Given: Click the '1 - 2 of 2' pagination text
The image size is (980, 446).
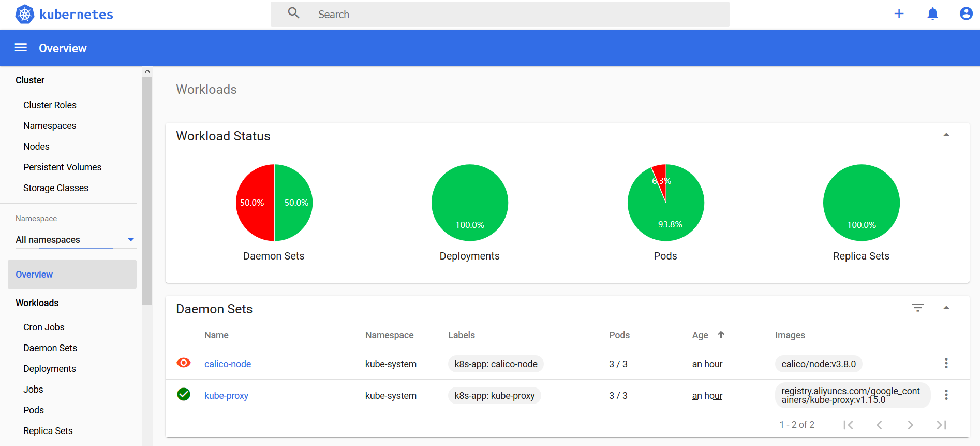Looking at the screenshot, I should 797,425.
